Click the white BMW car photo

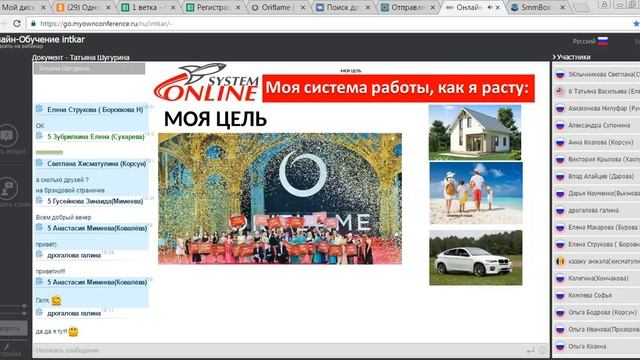point(476,258)
